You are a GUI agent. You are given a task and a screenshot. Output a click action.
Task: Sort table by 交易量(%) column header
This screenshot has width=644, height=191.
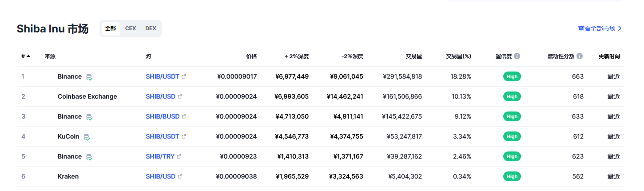coord(459,56)
